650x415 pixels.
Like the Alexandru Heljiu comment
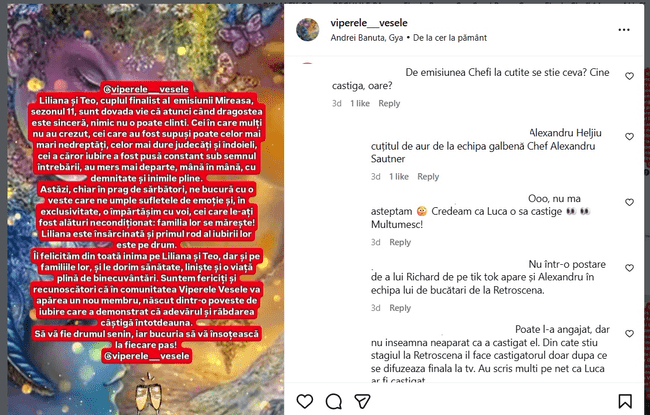(x=629, y=137)
